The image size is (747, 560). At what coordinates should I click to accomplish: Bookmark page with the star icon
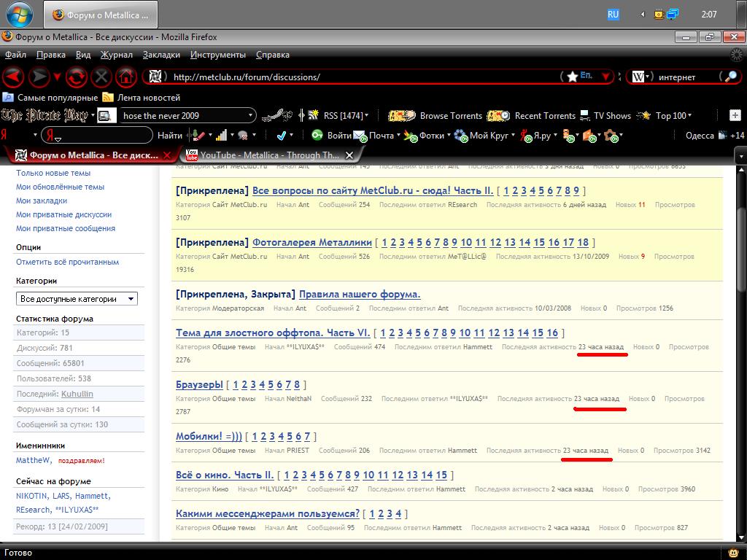point(572,77)
